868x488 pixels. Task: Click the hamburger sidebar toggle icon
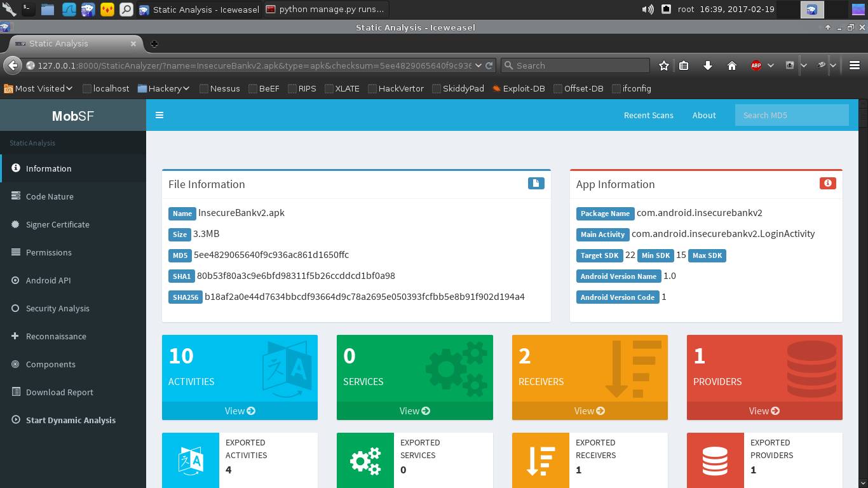pyautogui.click(x=159, y=115)
